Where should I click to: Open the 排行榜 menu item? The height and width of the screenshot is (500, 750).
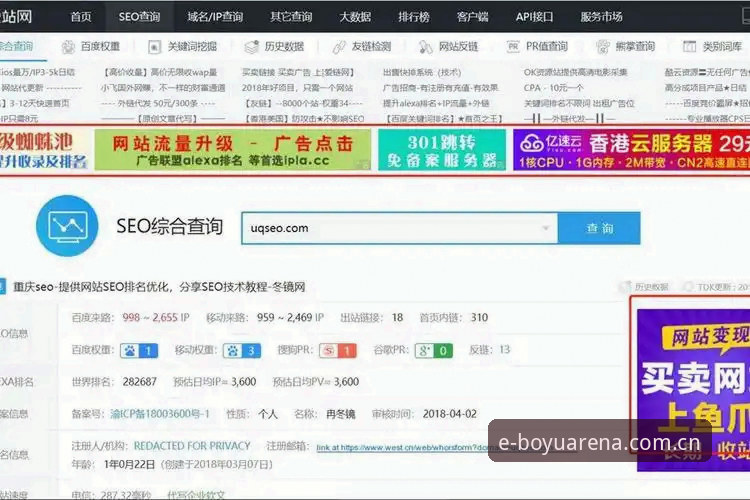(x=414, y=17)
